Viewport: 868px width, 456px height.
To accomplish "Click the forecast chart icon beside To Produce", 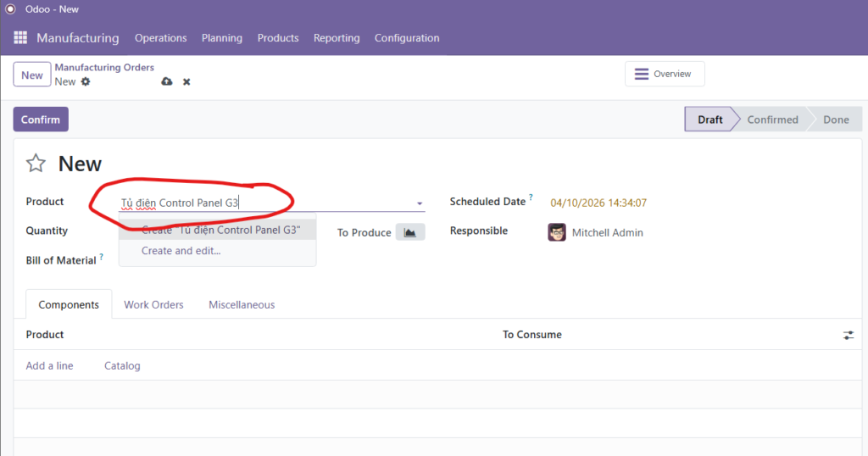I will coord(410,232).
